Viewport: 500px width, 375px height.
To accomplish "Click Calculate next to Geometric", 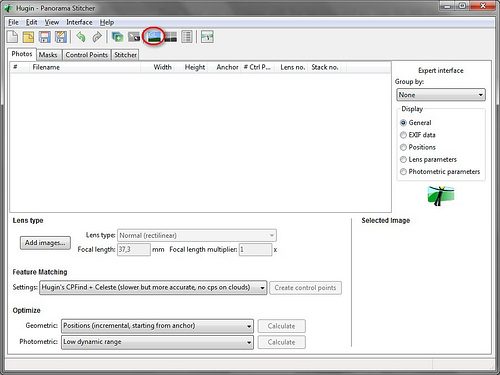I will pos(281,326).
